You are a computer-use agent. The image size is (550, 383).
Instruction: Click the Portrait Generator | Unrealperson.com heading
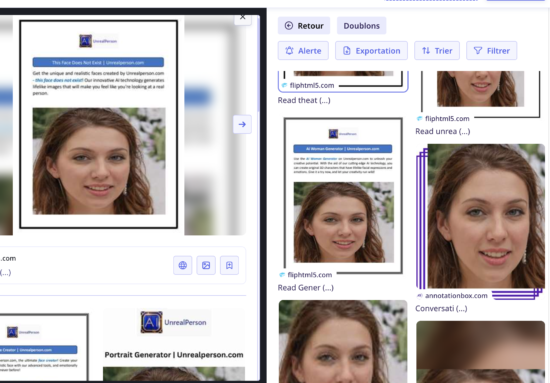174,355
